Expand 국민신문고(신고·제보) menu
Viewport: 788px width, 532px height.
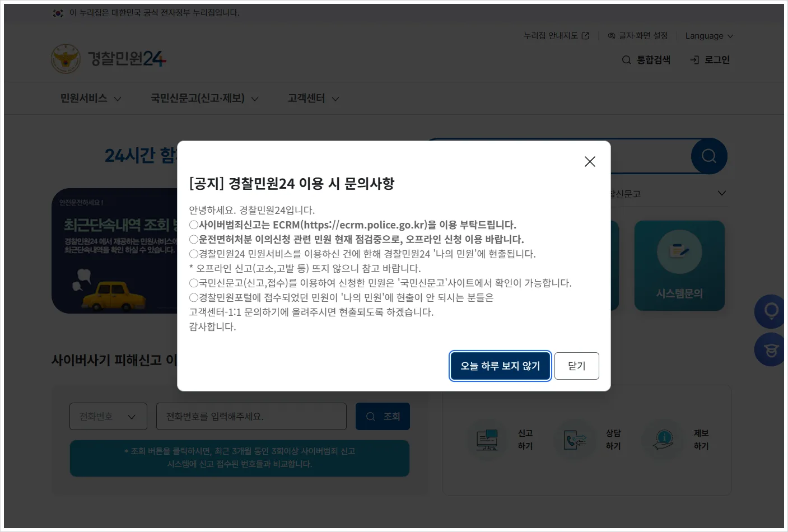(x=204, y=99)
